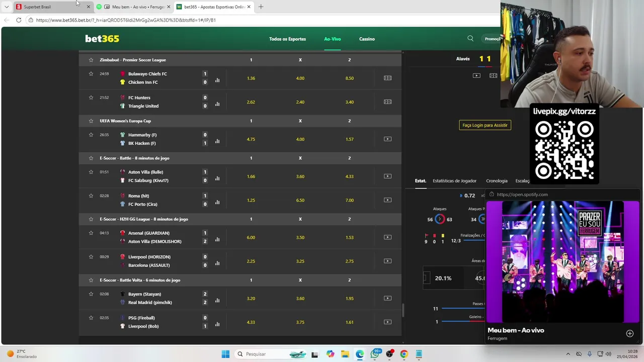Favorite the Aston Villa (llulle) match star
This screenshot has height=362, width=644.
pos(91,172)
